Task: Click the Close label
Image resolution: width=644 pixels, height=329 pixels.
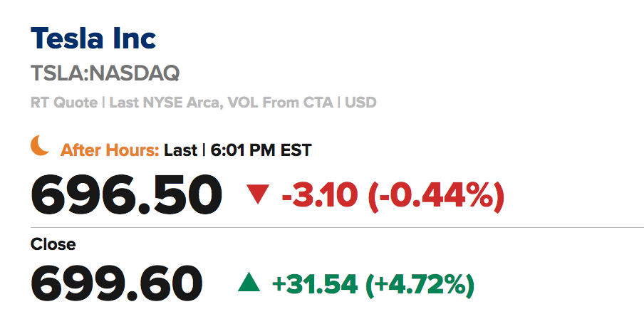Action: coord(53,244)
